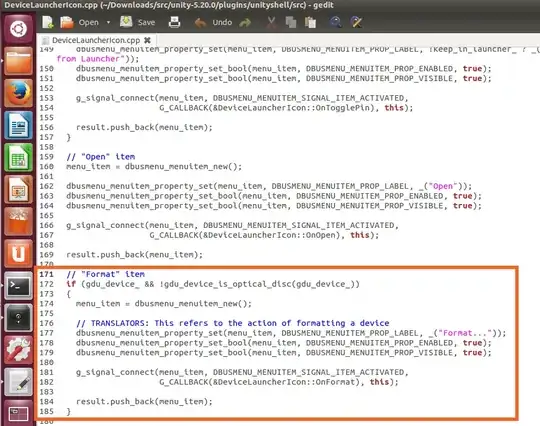Click the Print icon in toolbar

pyautogui.click(x=174, y=22)
